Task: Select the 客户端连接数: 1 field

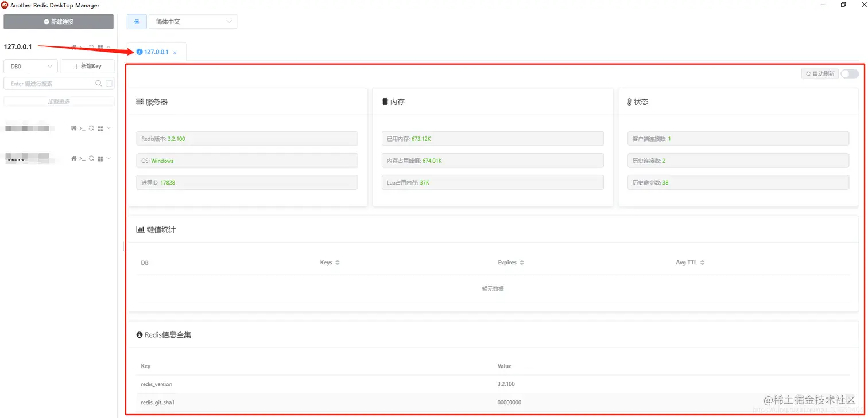Action: point(738,139)
